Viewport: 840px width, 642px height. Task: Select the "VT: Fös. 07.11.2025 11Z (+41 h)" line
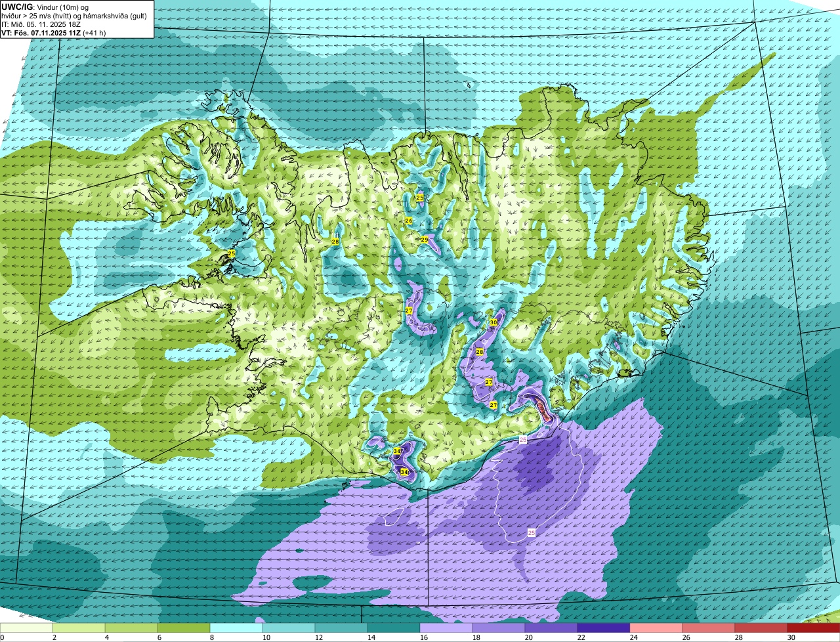tap(54, 32)
